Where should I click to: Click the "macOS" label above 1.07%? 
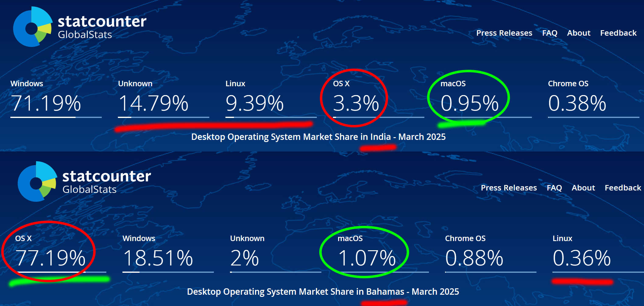350,238
